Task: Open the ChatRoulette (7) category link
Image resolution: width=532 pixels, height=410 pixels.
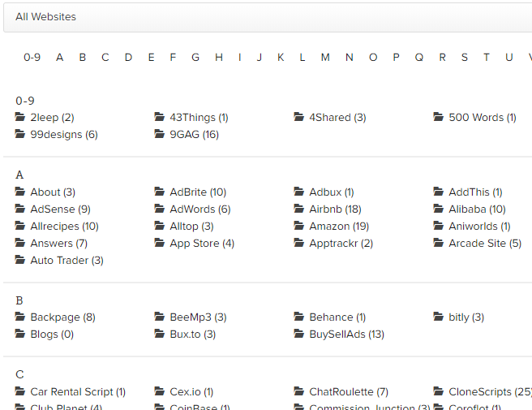Action: [x=349, y=392]
